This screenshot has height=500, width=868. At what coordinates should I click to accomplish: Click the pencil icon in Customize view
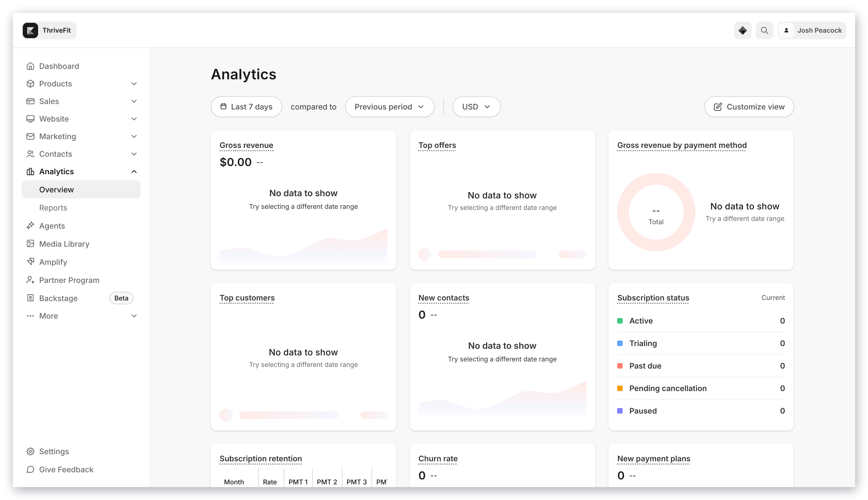click(717, 107)
